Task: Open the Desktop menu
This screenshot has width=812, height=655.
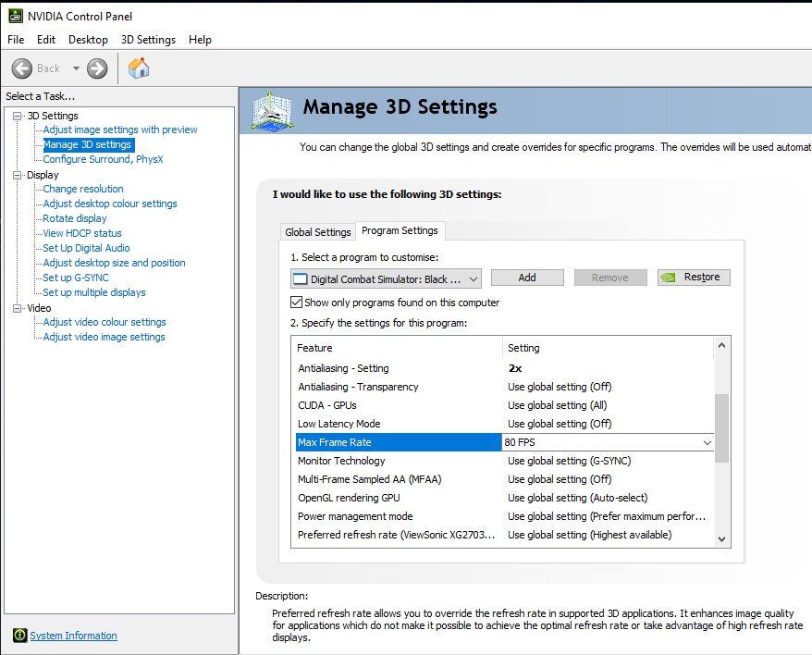Action: [88, 40]
